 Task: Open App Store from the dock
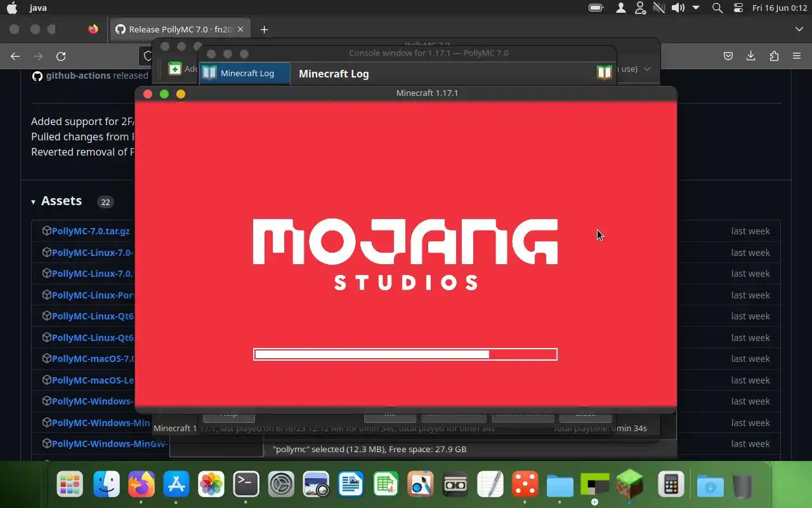click(176, 485)
